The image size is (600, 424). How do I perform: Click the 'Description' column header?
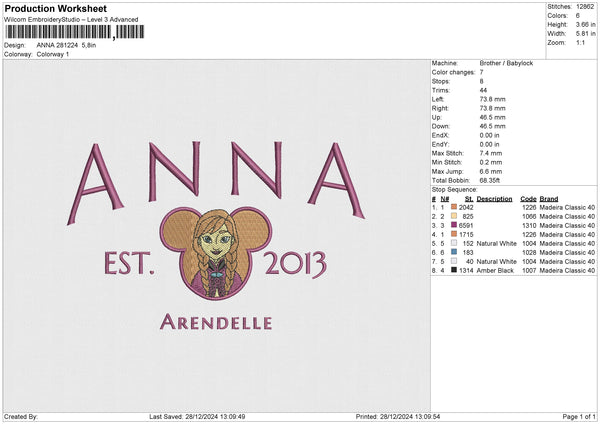coord(494,199)
